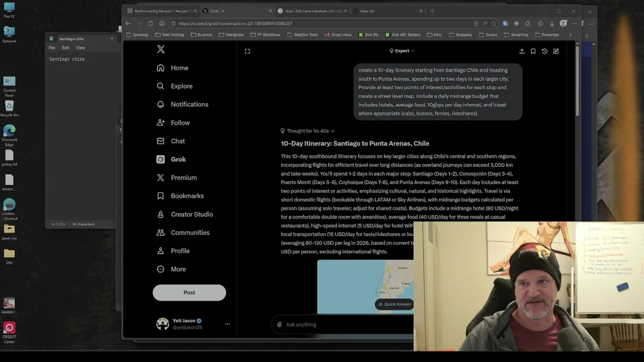The height and width of the screenshot is (362, 644).
Task: Select Recycle Bin desktop icon
Action: point(9,109)
